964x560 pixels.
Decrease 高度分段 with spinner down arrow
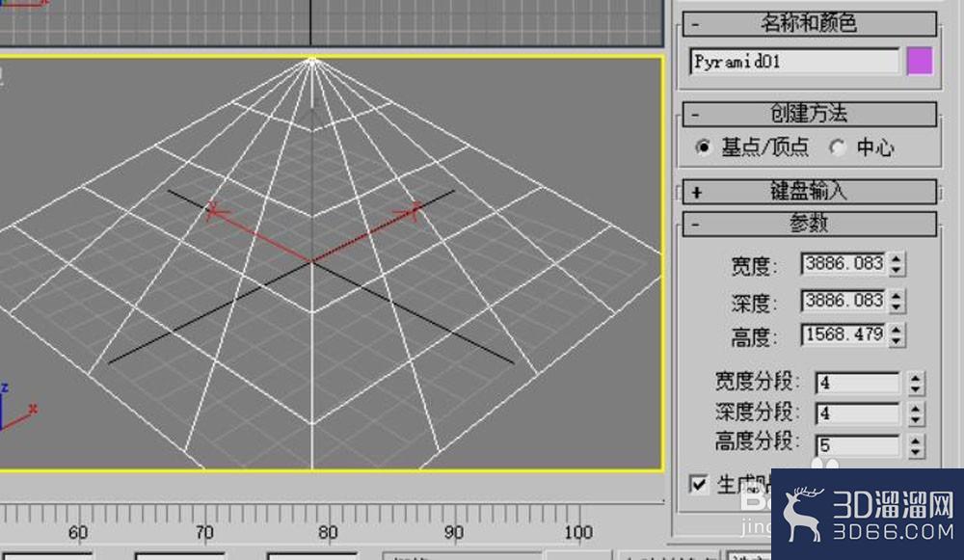[x=916, y=452]
